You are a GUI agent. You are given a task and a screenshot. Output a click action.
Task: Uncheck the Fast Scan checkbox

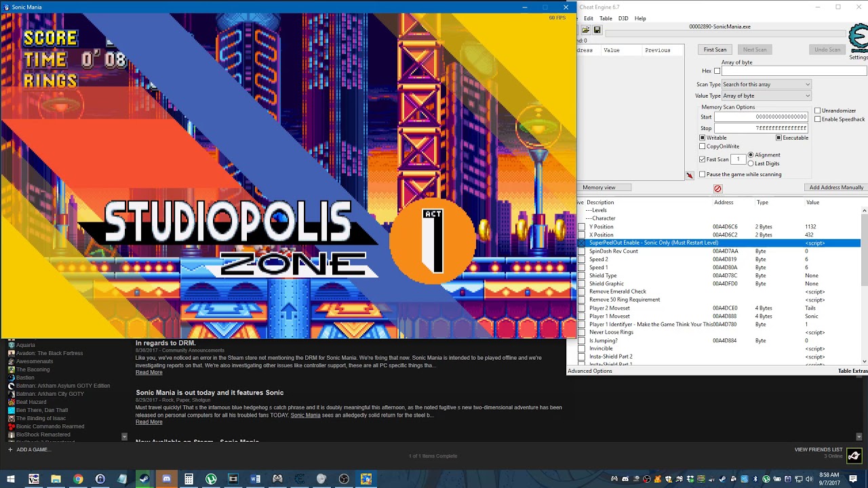[x=703, y=159]
